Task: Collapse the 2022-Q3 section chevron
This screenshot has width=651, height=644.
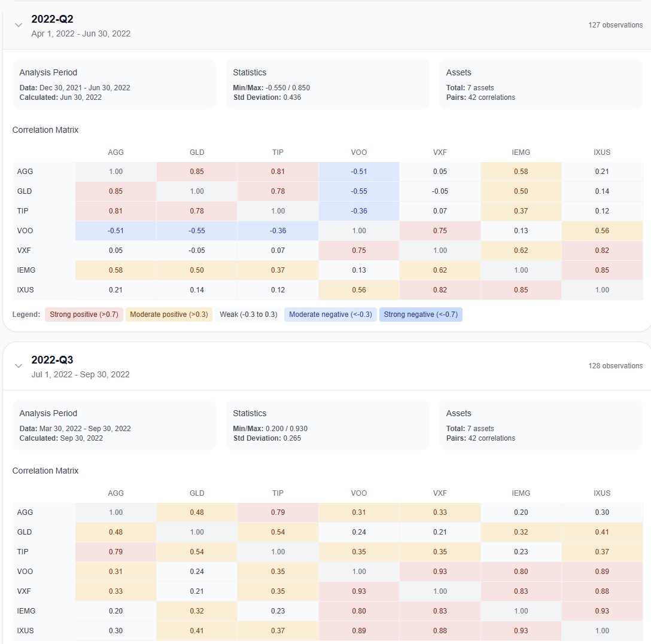Action: (x=19, y=366)
